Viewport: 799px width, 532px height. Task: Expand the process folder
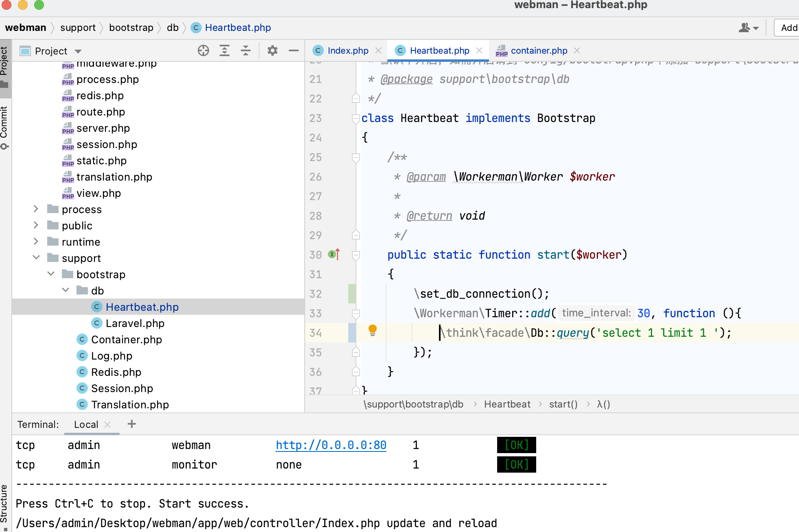(36, 209)
